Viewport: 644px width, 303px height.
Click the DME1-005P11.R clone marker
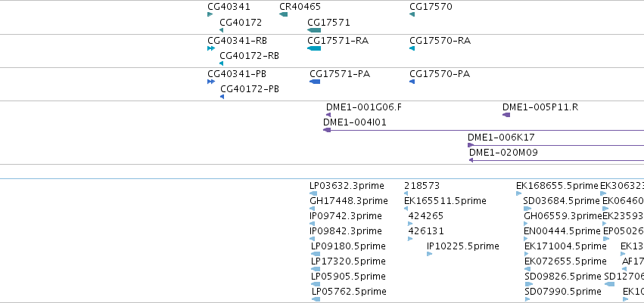tap(506, 115)
